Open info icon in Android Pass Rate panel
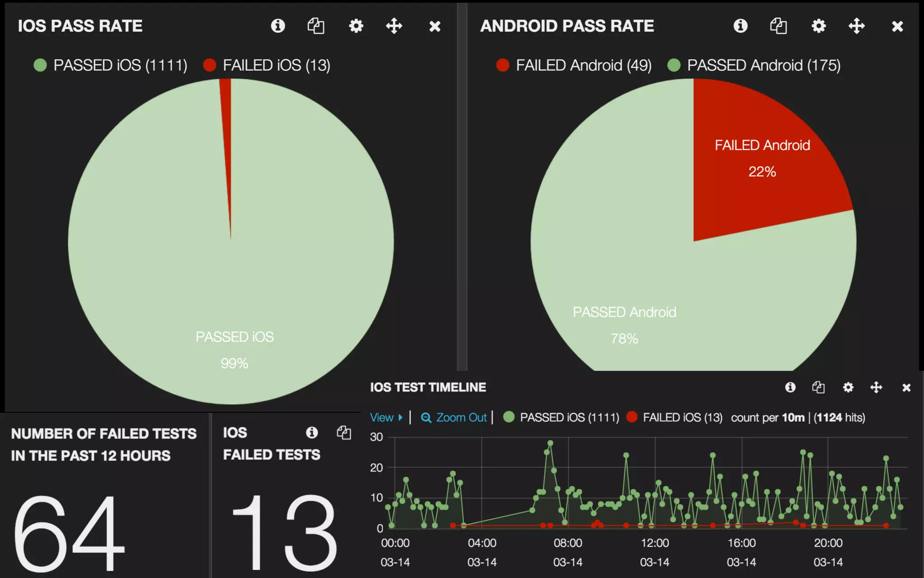Viewport: 924px width, 578px height. 740,26
